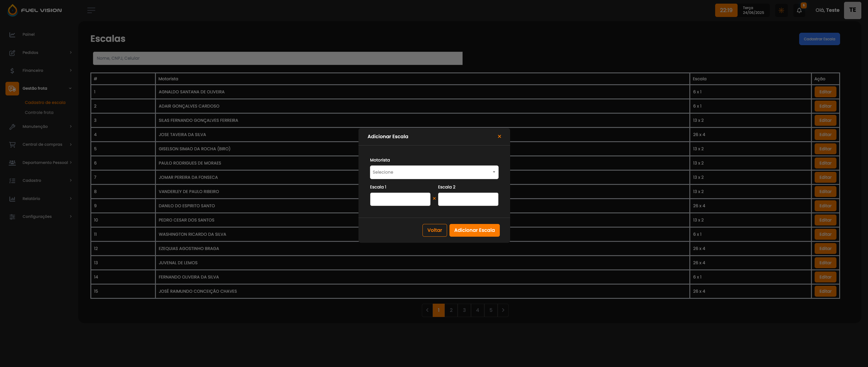
Task: Open the Motorista Selecione dropdown
Action: pos(434,172)
